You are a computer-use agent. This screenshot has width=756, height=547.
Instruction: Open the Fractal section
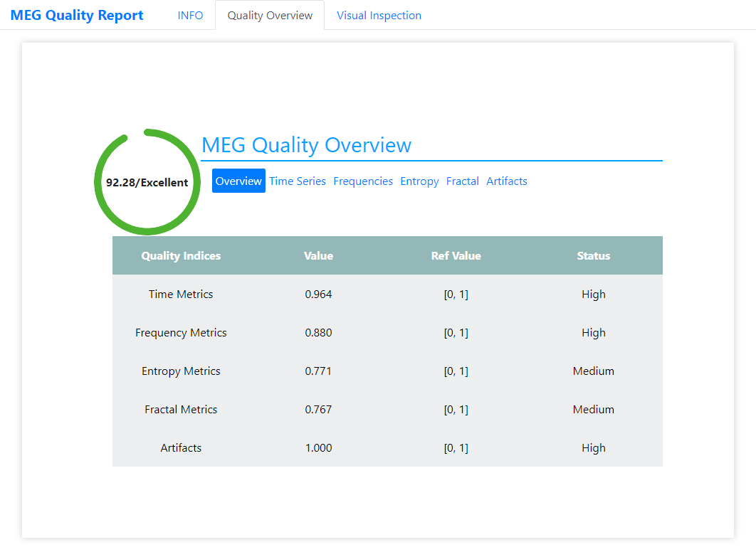pyautogui.click(x=463, y=181)
